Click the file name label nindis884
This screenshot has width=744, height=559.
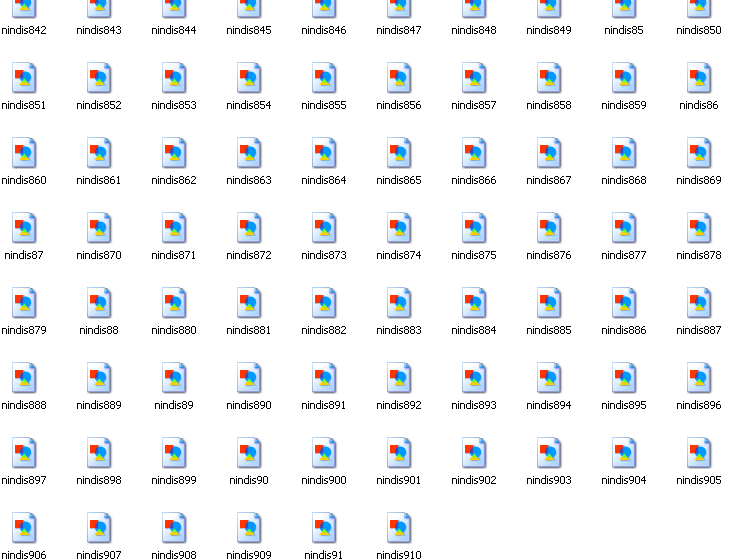tap(474, 330)
